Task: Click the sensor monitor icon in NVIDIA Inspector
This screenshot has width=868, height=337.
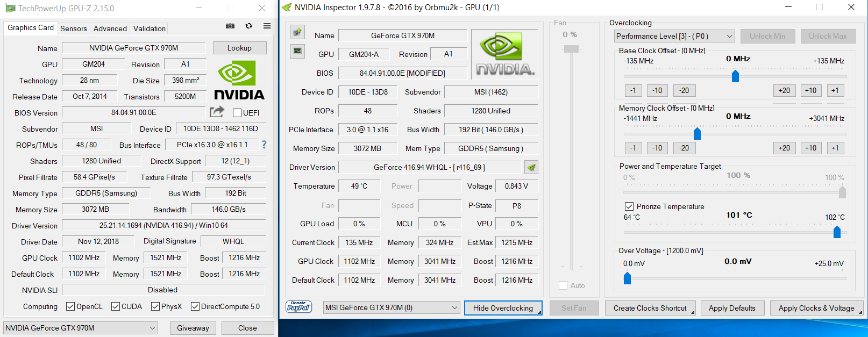Action: pyautogui.click(x=297, y=52)
